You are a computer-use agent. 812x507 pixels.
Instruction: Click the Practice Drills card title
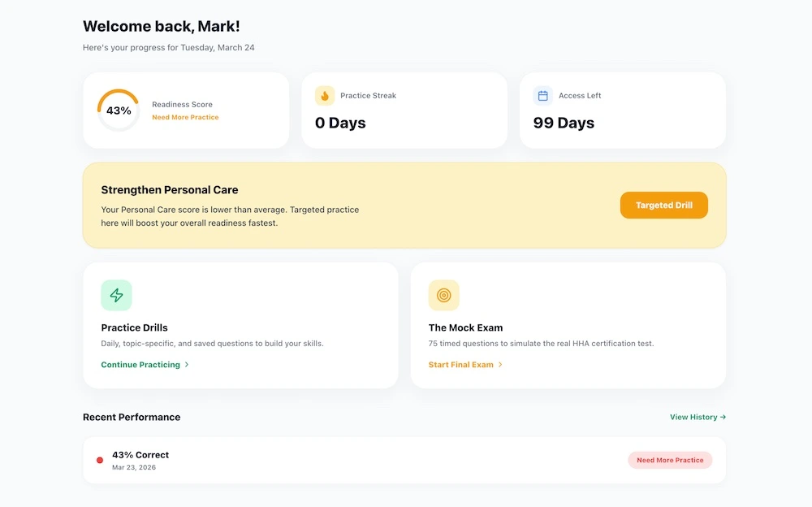pos(134,327)
